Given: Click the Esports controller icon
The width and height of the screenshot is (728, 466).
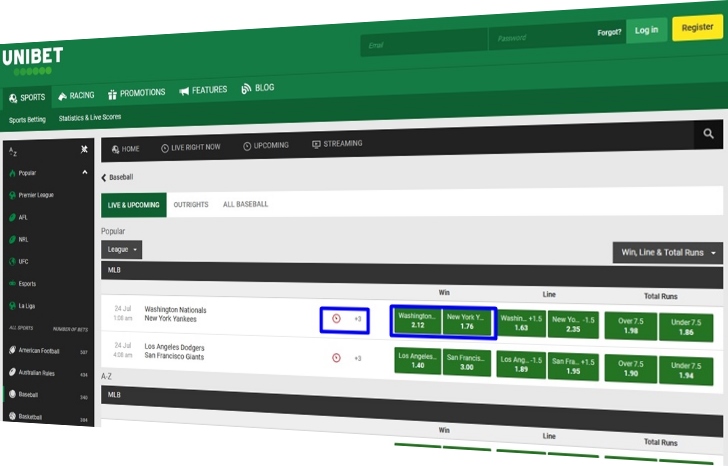Looking at the screenshot, I should coord(13,283).
